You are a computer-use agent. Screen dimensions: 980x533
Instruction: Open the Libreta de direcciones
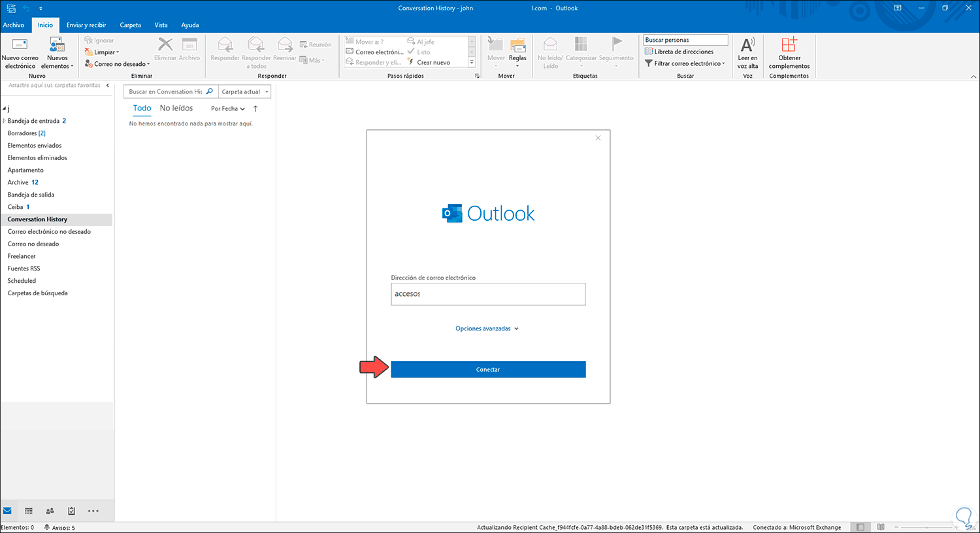click(679, 52)
